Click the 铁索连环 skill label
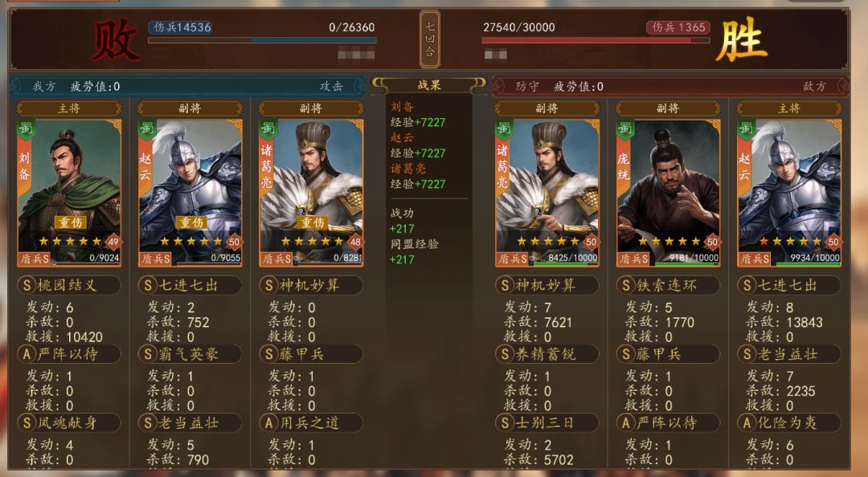The image size is (868, 477). tap(668, 285)
